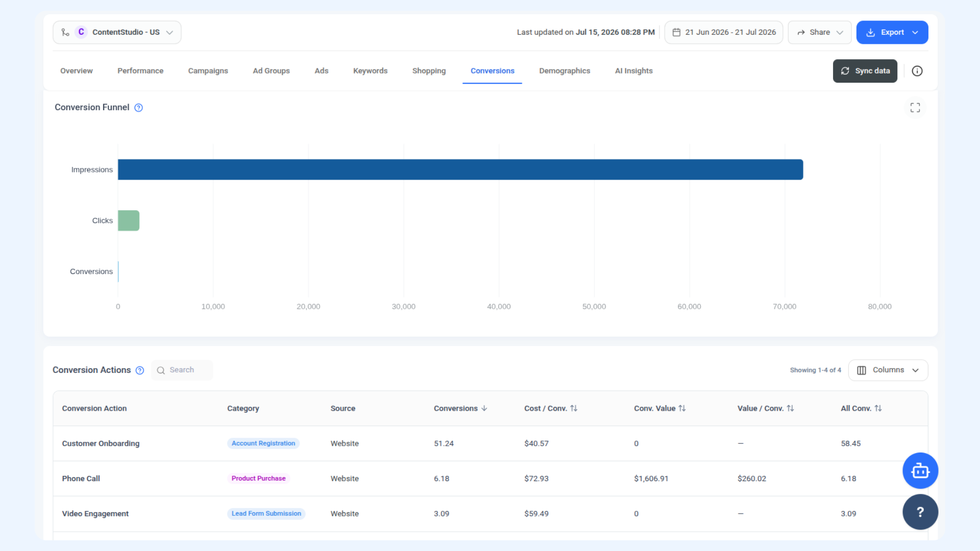The height and width of the screenshot is (551, 980).
Task: Open the Campaigns tab
Action: [208, 71]
